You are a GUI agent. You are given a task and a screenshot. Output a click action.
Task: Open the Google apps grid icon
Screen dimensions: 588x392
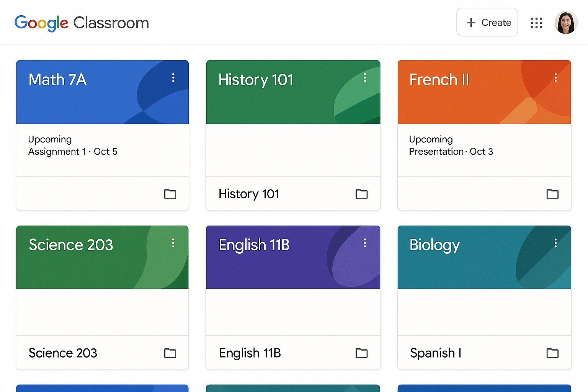pos(536,23)
